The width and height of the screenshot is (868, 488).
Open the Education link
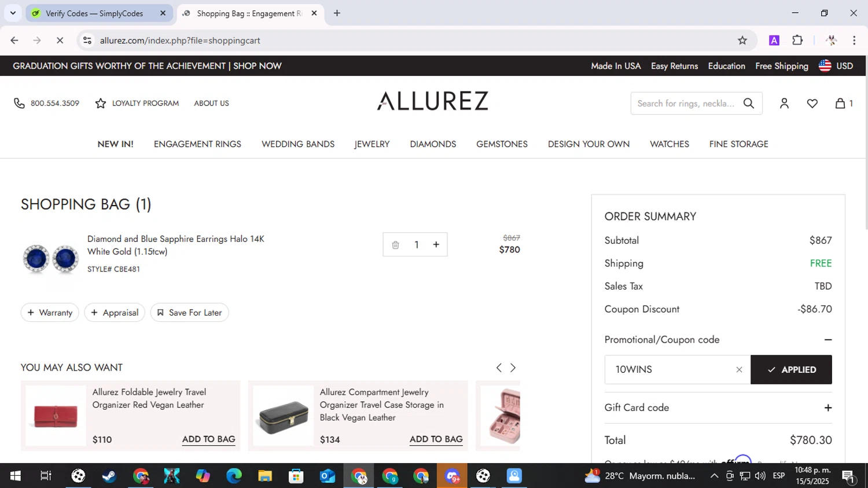point(726,66)
